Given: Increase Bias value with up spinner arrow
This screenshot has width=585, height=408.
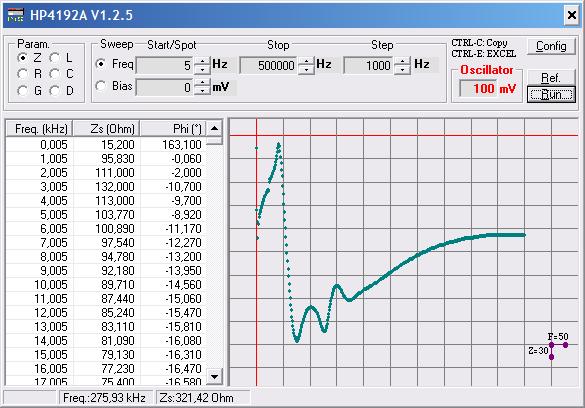Looking at the screenshot, I should click(x=202, y=83).
